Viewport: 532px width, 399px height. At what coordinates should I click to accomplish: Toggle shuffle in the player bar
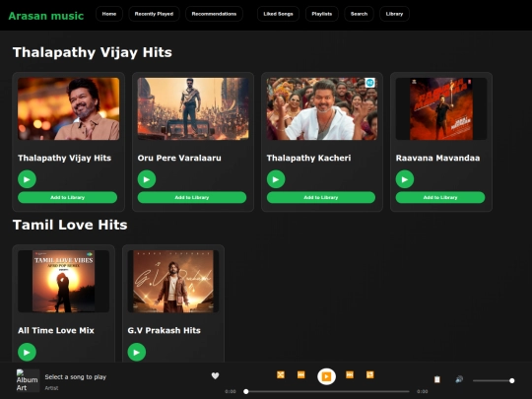coord(281,374)
